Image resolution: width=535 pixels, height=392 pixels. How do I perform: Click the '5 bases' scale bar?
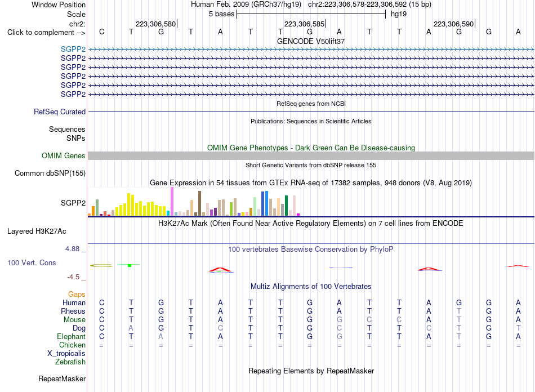[311, 14]
